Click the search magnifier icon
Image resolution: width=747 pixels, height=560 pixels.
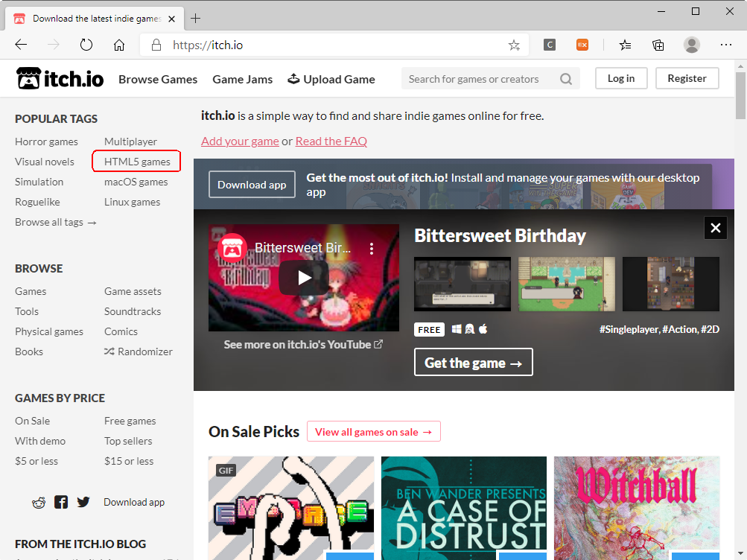[566, 79]
